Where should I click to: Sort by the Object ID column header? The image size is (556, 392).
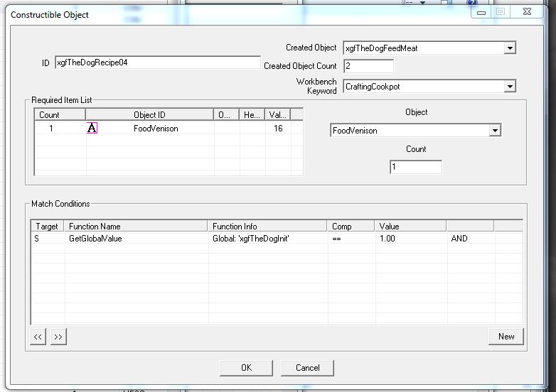pyautogui.click(x=149, y=114)
